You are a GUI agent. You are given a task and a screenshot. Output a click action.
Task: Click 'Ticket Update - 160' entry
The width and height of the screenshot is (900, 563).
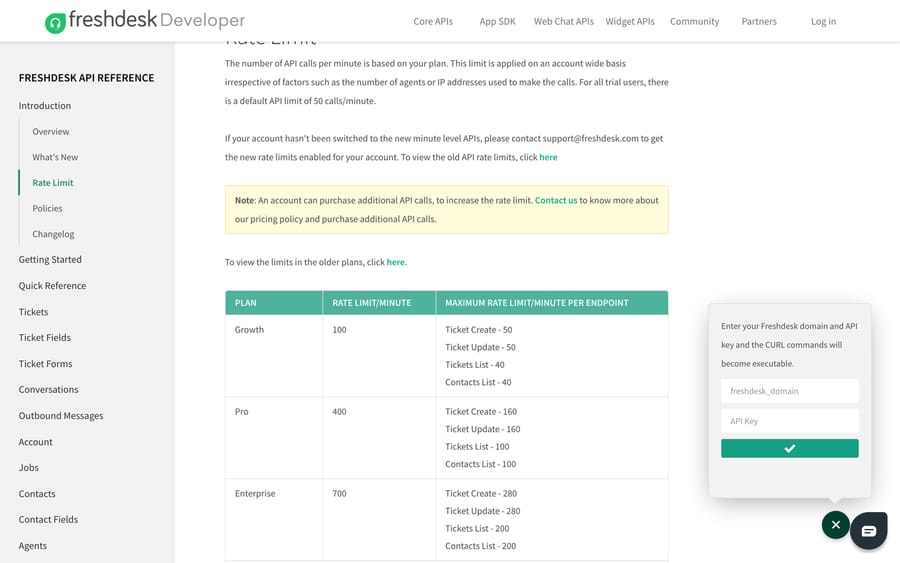pos(483,429)
